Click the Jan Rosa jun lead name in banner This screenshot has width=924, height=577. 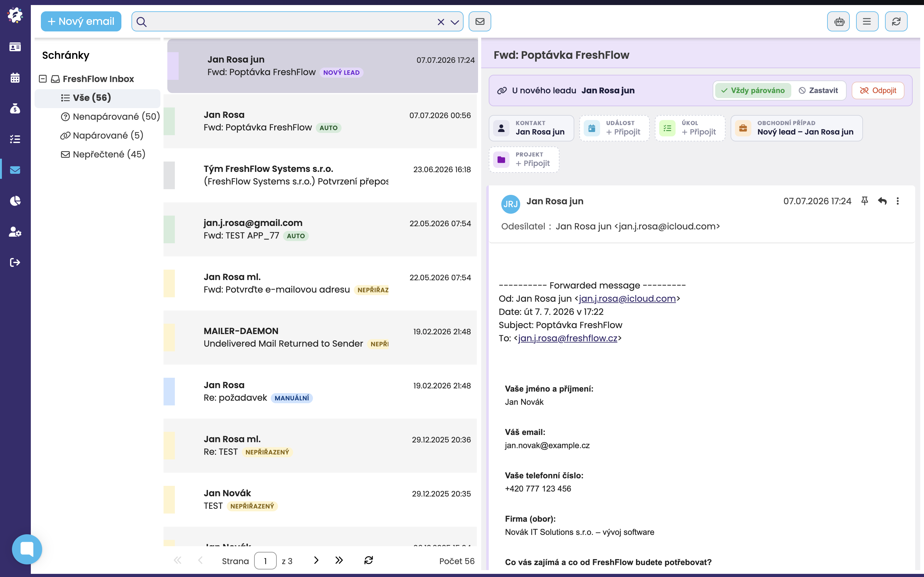pos(608,91)
